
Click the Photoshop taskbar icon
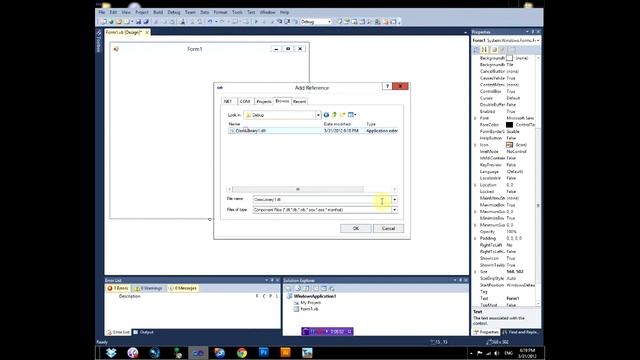tap(264, 353)
